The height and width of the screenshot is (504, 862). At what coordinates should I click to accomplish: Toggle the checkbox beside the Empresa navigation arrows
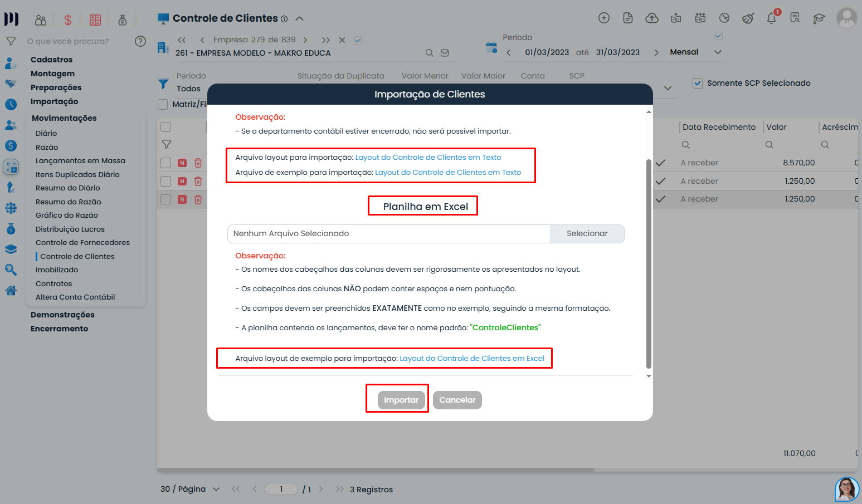coord(358,40)
